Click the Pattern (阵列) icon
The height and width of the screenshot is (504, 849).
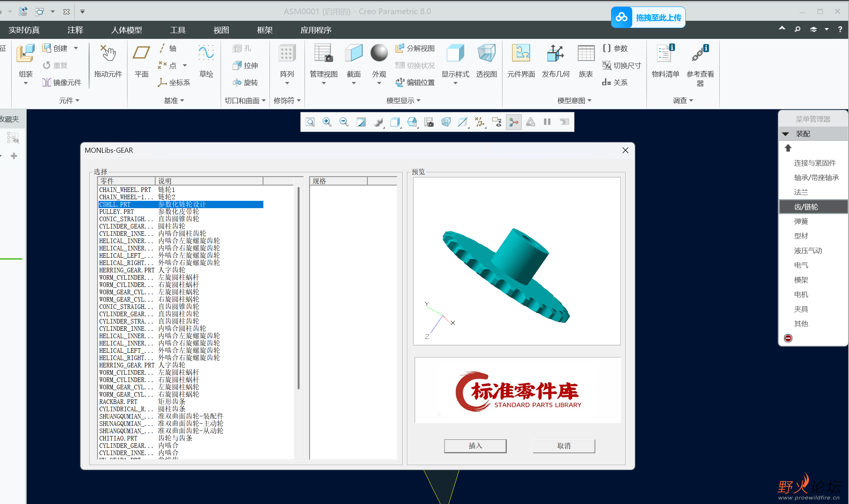(x=287, y=53)
